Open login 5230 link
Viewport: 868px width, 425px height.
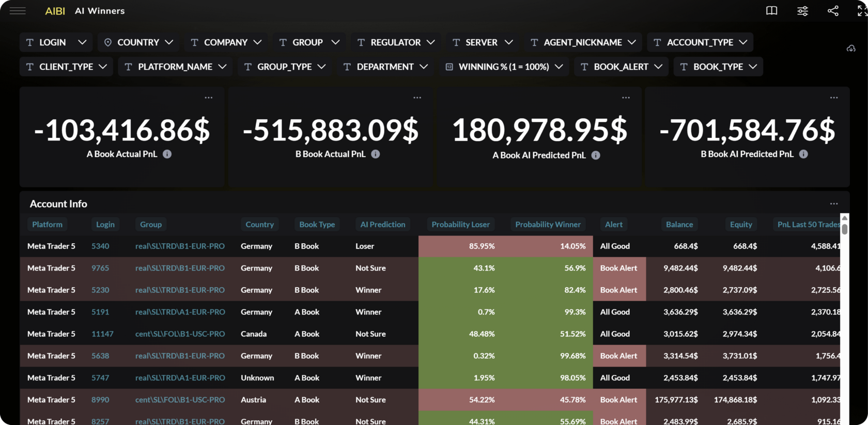(x=100, y=290)
